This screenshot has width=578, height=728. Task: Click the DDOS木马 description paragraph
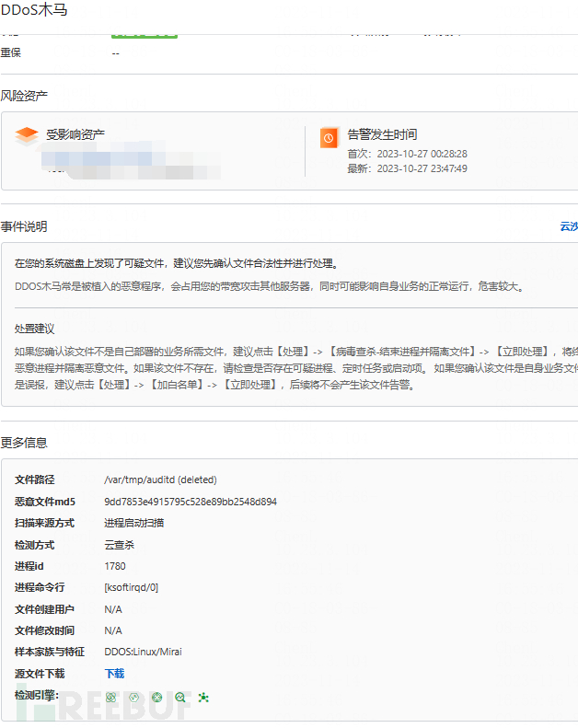[270, 286]
